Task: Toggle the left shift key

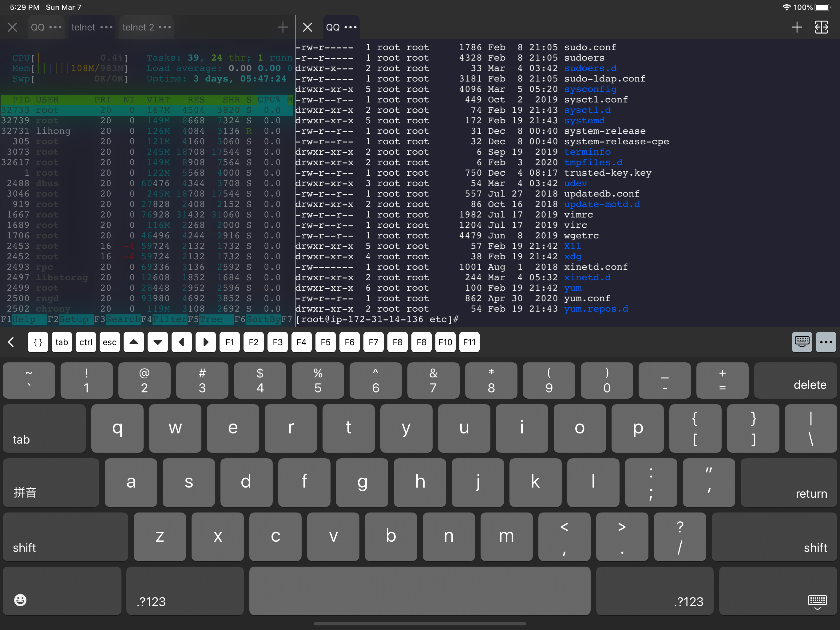Action: tap(65, 537)
